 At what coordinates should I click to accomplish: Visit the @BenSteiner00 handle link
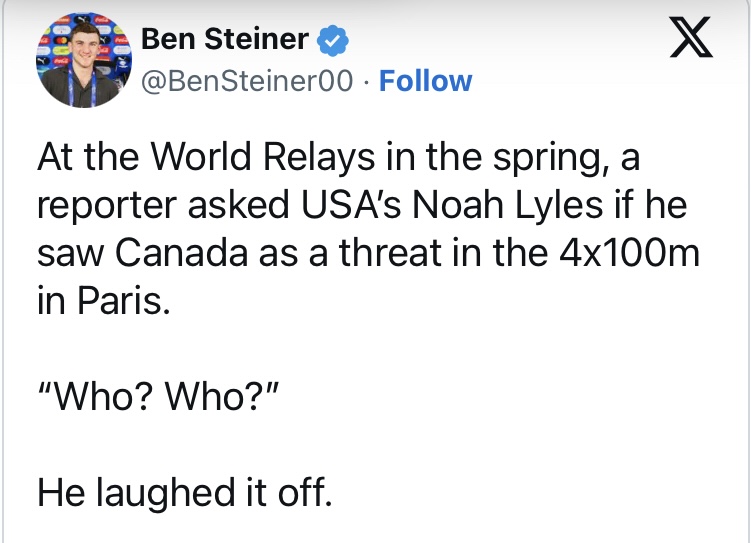point(249,81)
